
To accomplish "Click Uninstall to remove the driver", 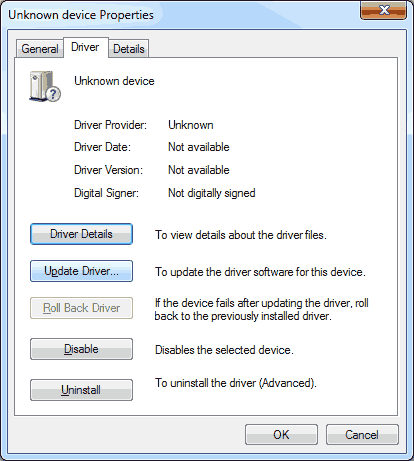I will (81, 390).
